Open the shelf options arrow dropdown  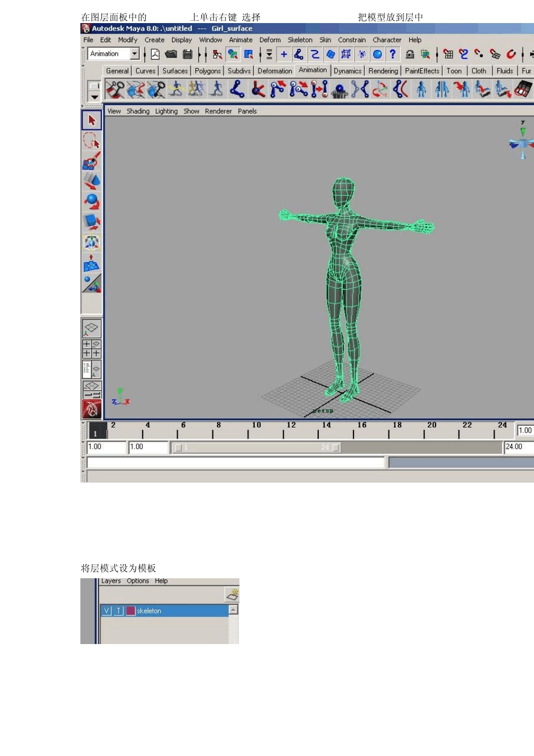[x=94, y=97]
